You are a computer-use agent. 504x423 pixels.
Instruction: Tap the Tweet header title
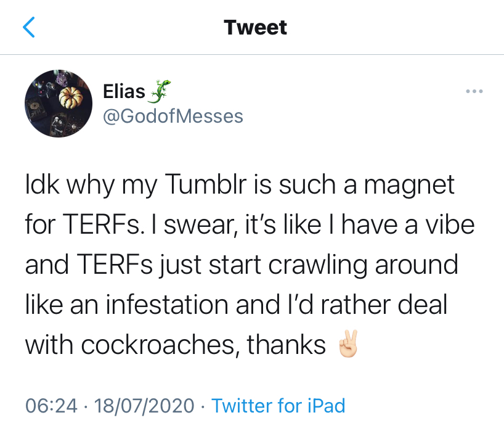pyautogui.click(x=255, y=27)
